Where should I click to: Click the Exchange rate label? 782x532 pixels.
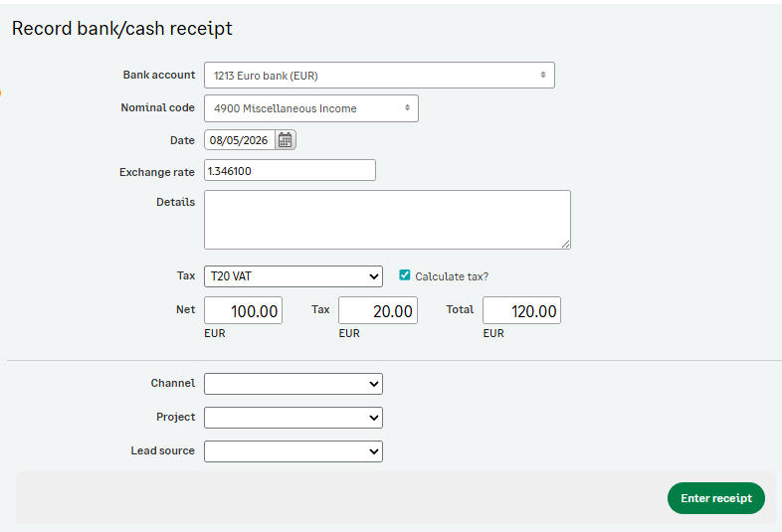[157, 172]
